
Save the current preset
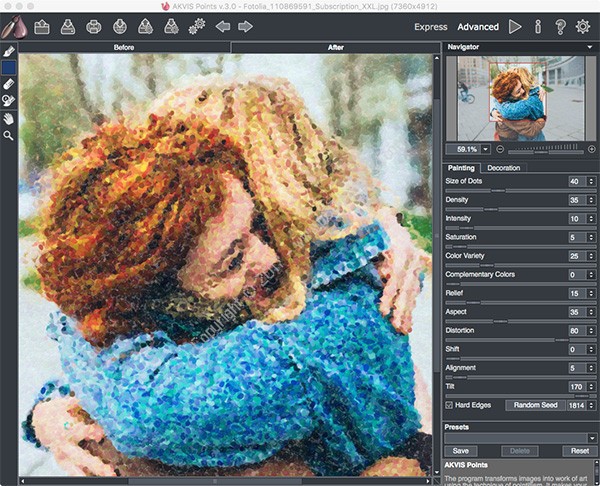(461, 451)
